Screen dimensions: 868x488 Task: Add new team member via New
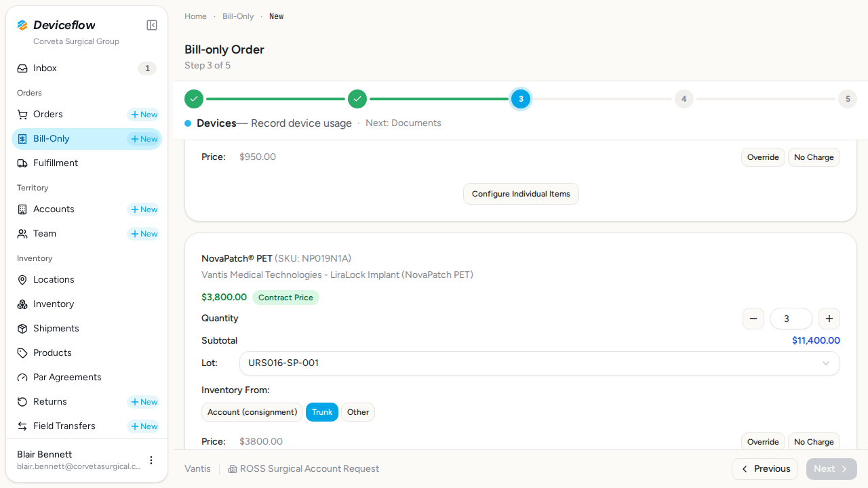tap(144, 234)
